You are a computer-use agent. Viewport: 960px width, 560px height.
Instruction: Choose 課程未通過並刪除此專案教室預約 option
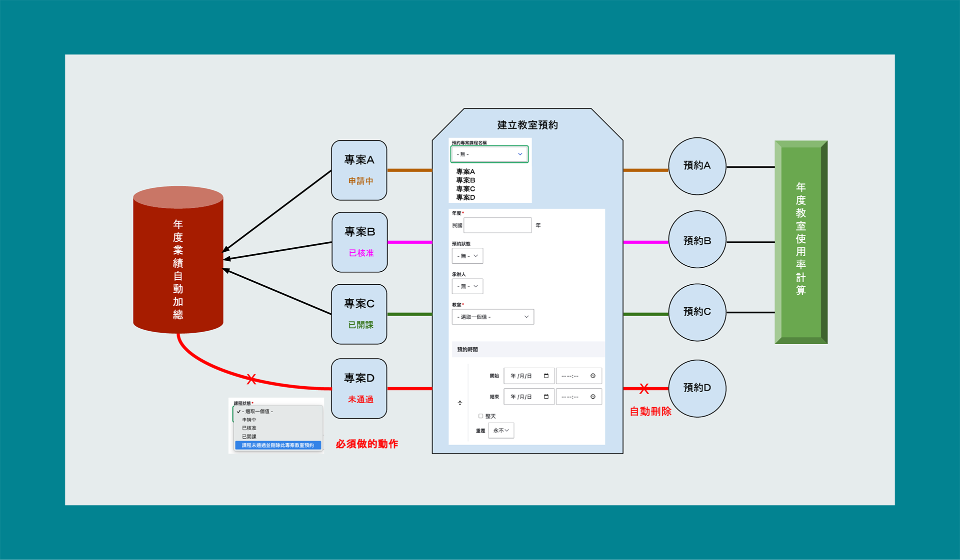pyautogui.click(x=278, y=445)
